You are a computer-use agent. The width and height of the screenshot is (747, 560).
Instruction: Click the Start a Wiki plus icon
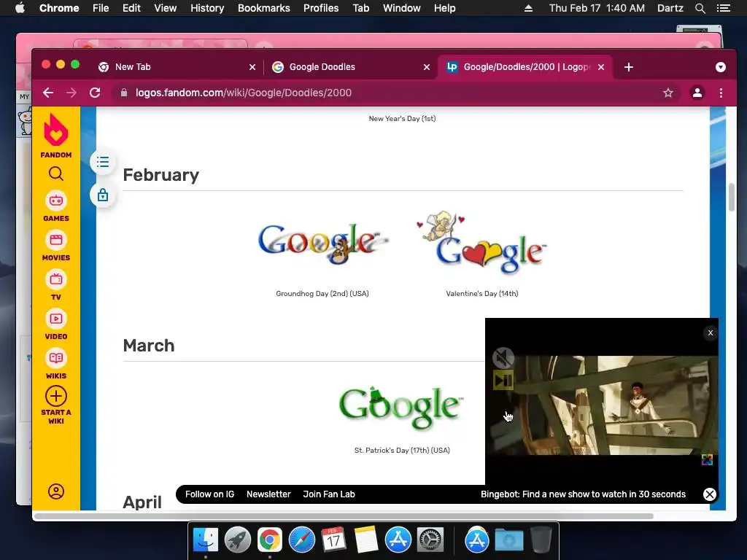click(55, 396)
